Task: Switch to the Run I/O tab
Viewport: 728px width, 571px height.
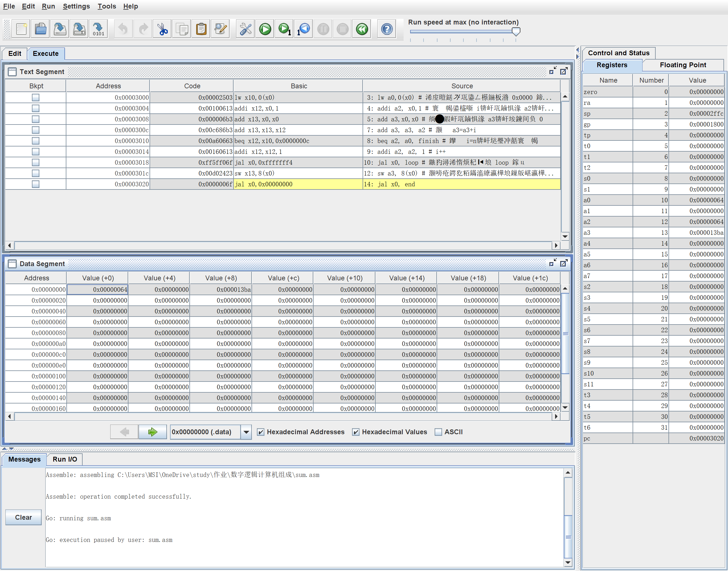Action: click(x=65, y=459)
